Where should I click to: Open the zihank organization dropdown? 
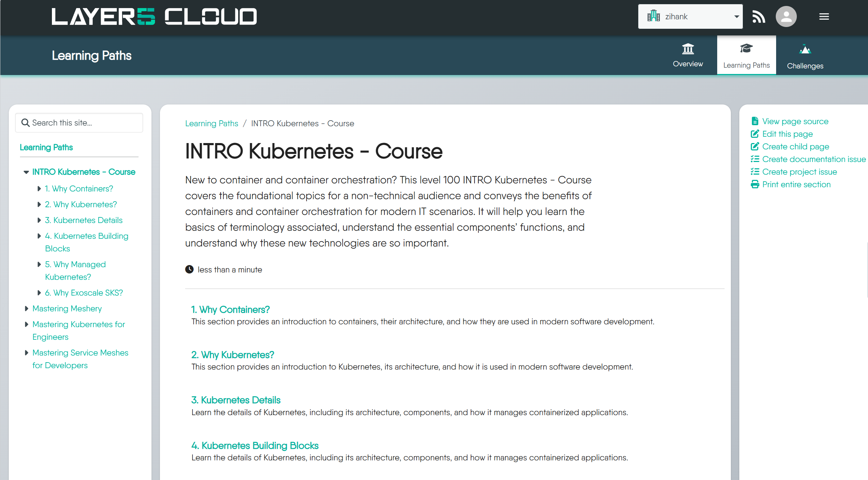(690, 16)
